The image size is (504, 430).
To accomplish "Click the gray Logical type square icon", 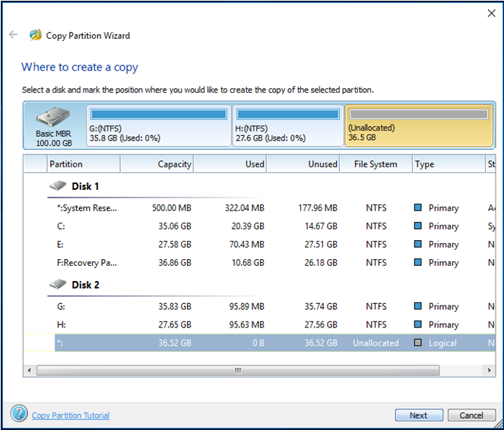I will pyautogui.click(x=417, y=343).
